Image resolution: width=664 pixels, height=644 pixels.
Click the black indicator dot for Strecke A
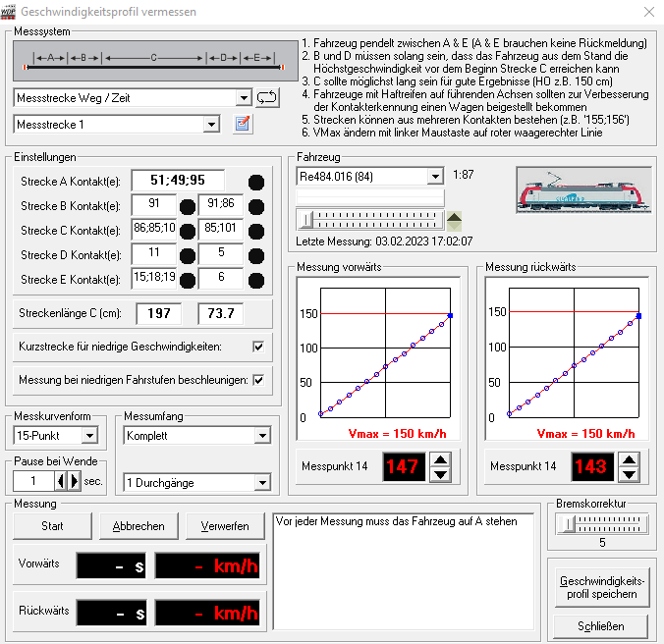tap(256, 182)
